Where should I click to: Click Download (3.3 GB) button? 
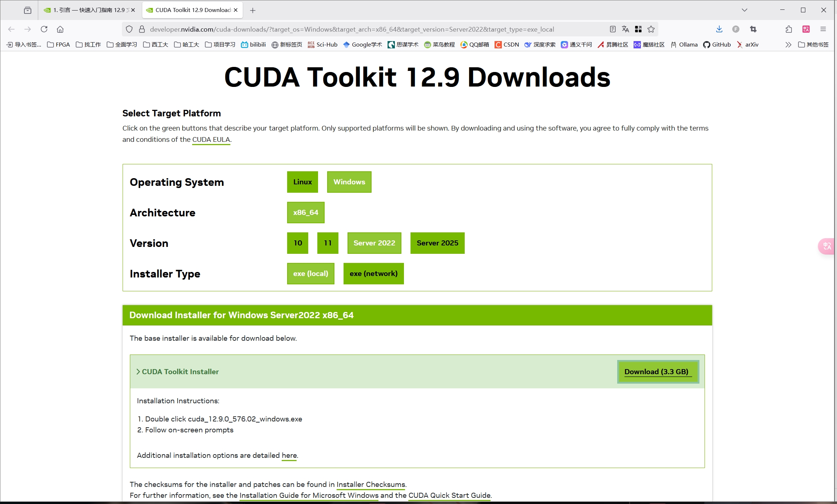click(x=658, y=372)
